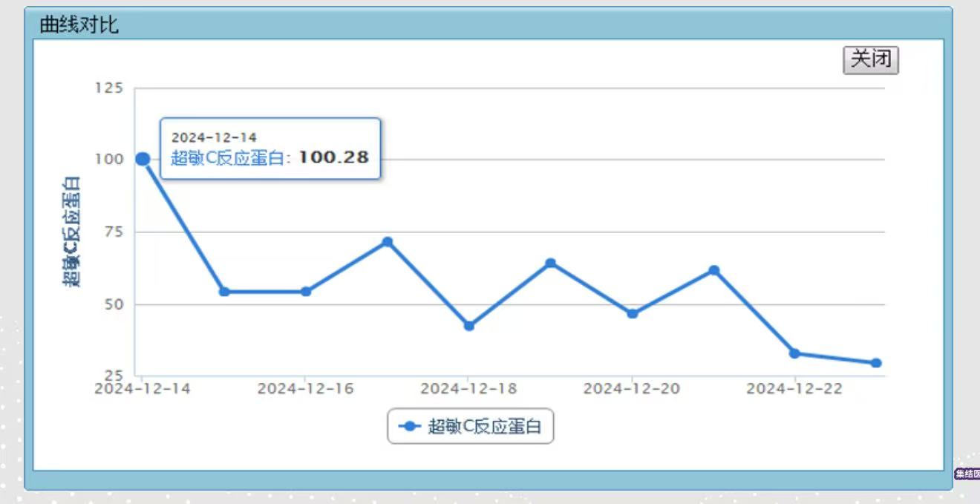Click the tooltip showing value 100.28

270,148
